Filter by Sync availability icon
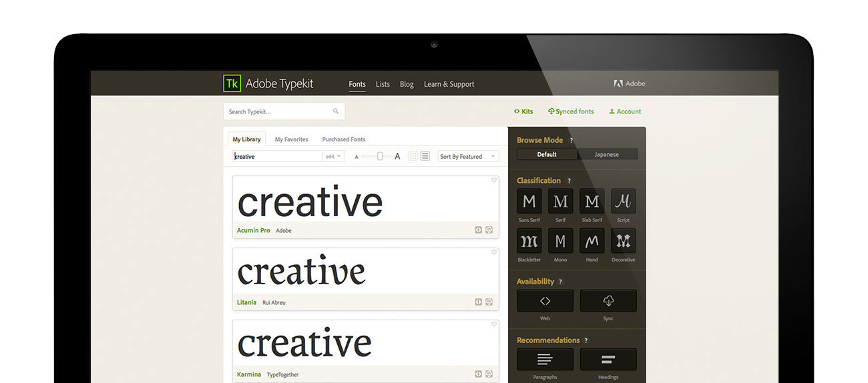Image resolution: width=868 pixels, height=383 pixels. click(x=608, y=301)
